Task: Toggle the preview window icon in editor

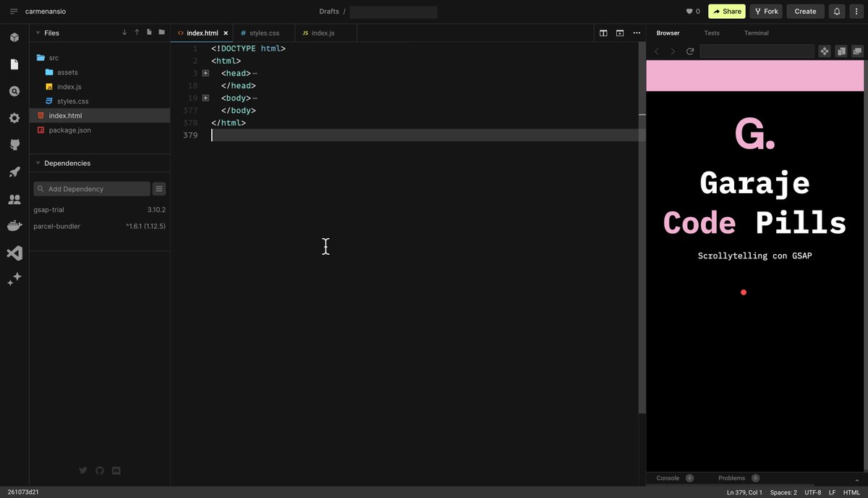Action: coord(620,33)
